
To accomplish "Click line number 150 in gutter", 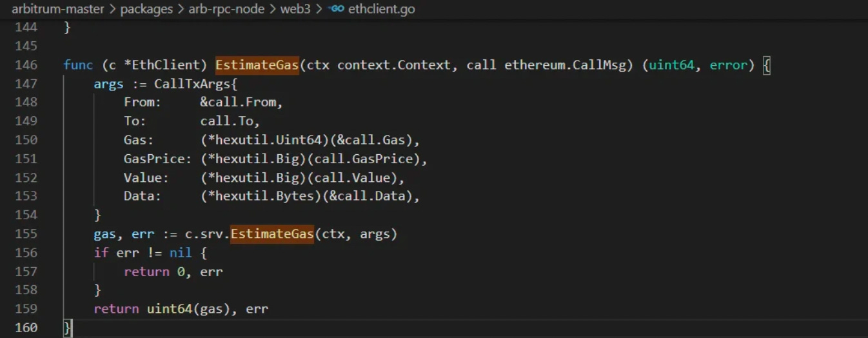I will (x=26, y=140).
